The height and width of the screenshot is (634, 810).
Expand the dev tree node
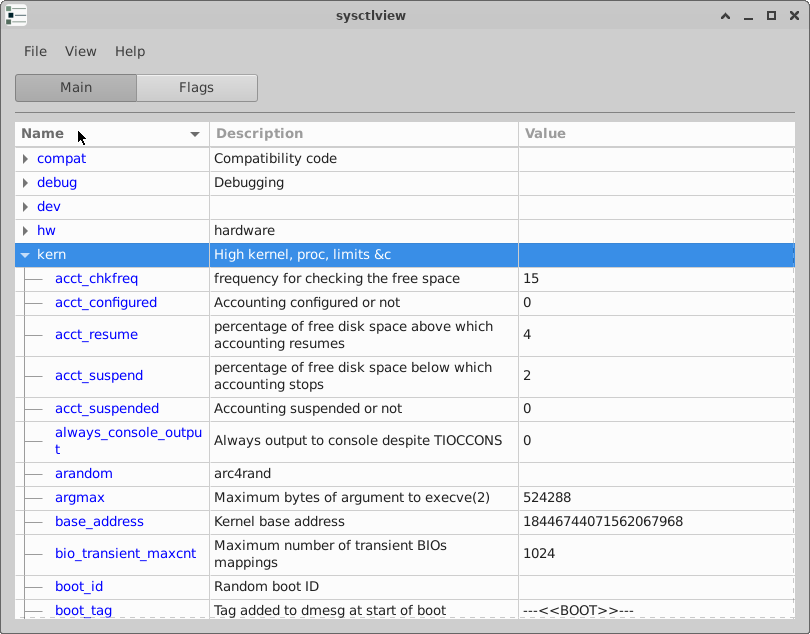click(x=26, y=207)
